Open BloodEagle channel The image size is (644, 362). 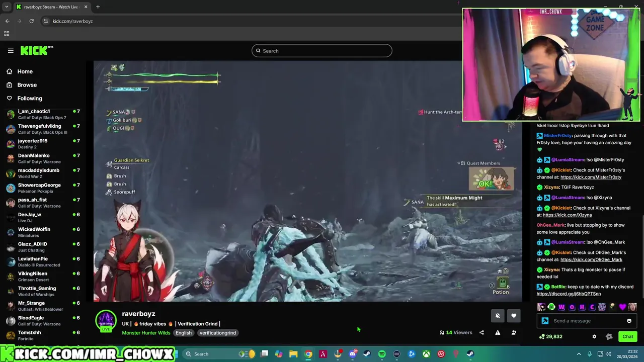pyautogui.click(x=43, y=321)
